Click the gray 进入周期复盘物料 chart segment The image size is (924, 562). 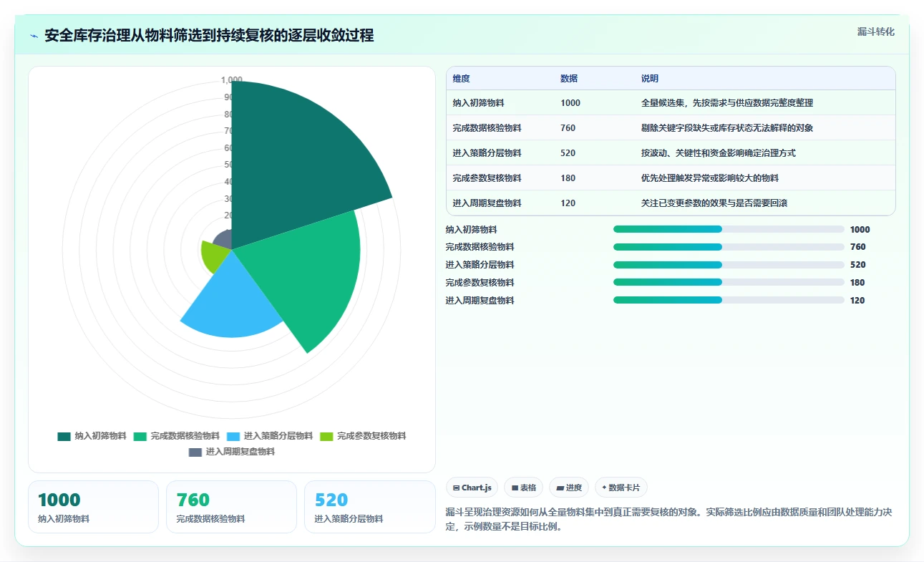224,241
